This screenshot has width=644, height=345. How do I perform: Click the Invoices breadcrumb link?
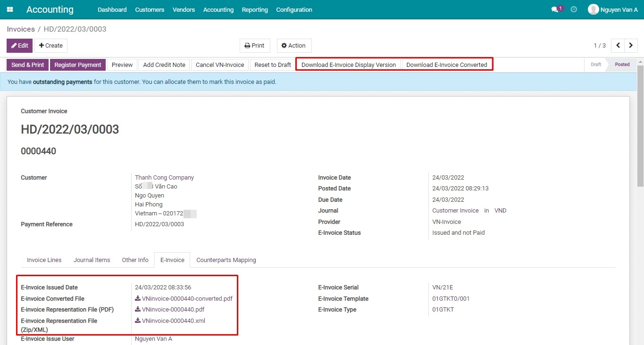point(21,29)
